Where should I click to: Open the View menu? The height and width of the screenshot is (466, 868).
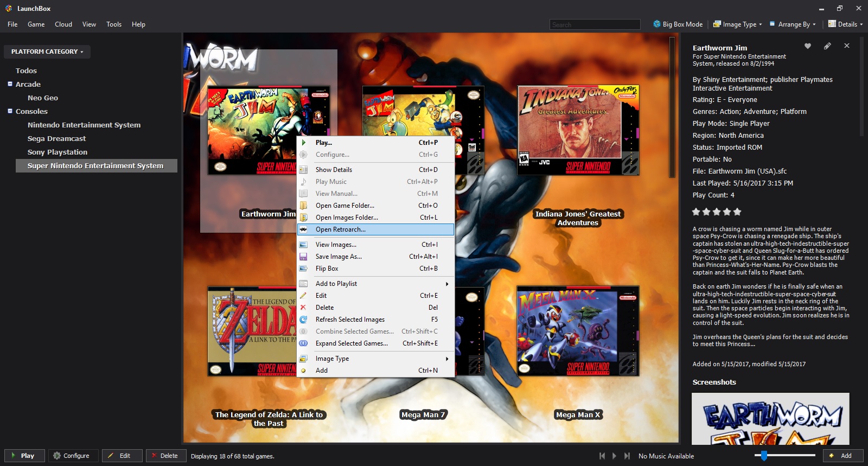89,24
